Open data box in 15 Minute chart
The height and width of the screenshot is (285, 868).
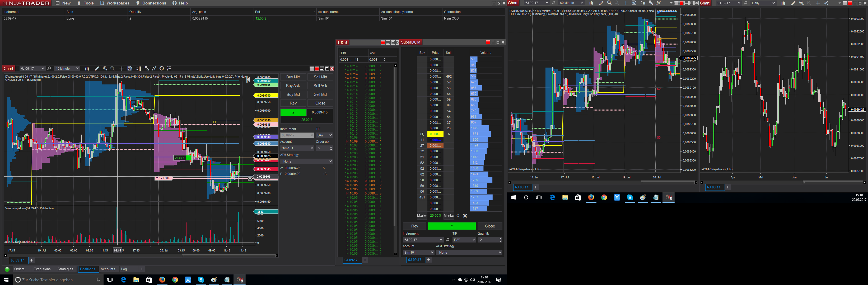click(130, 69)
